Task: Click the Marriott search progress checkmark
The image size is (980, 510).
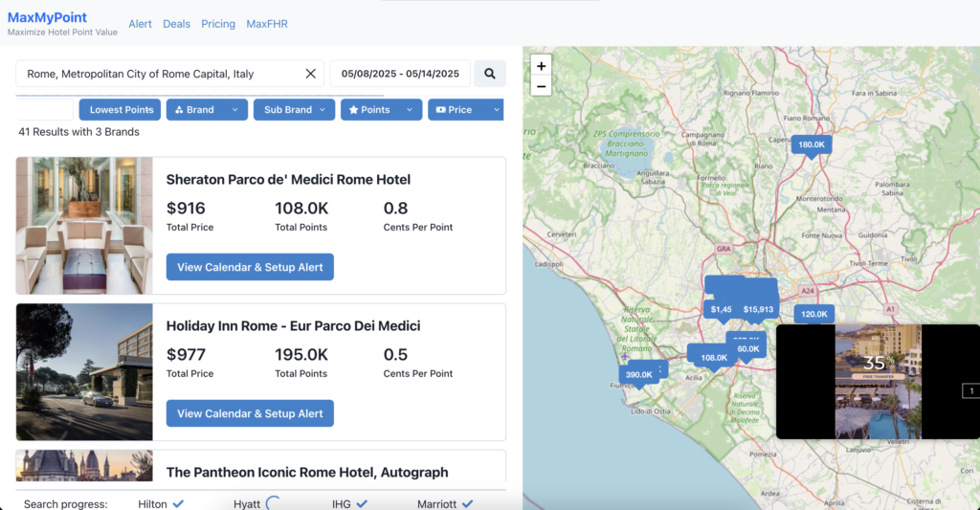Action: click(x=467, y=503)
